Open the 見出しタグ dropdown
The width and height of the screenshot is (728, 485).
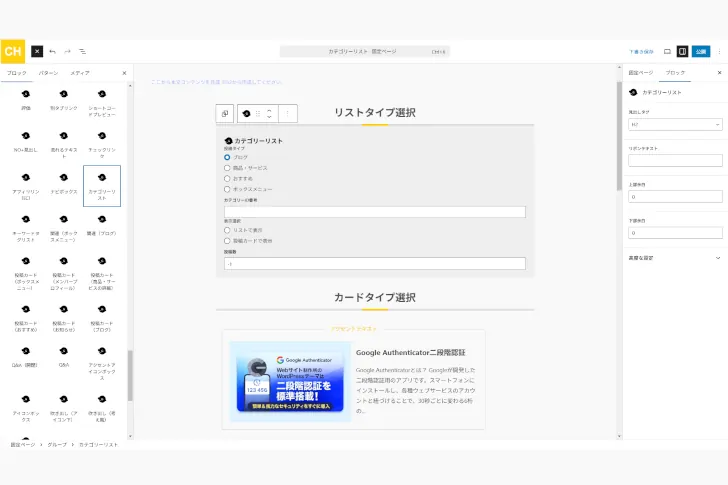point(675,124)
